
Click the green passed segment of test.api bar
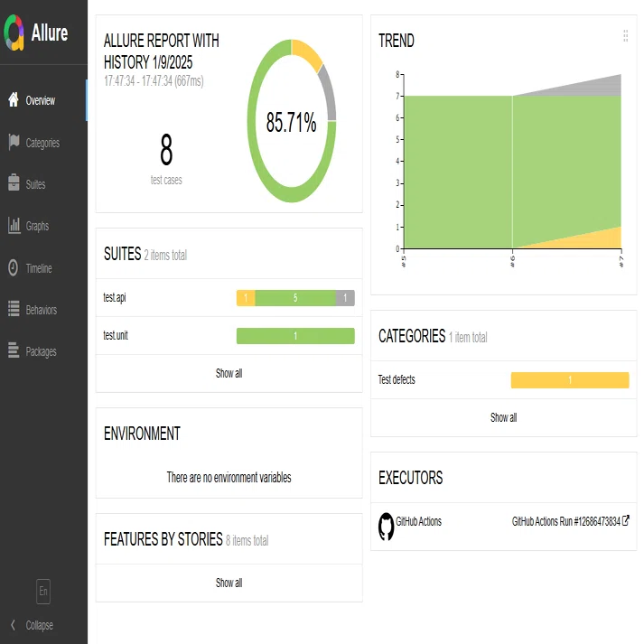coord(295,298)
